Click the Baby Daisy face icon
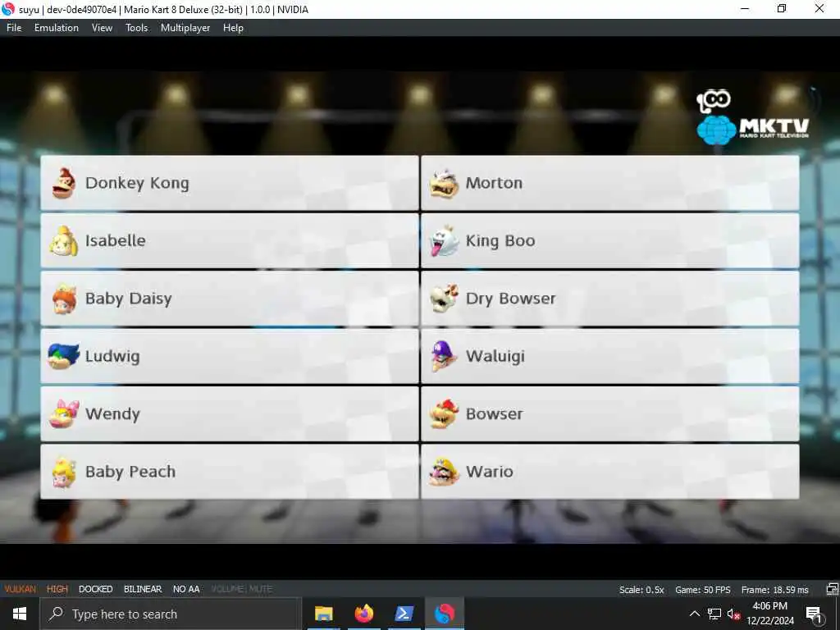 (x=64, y=299)
